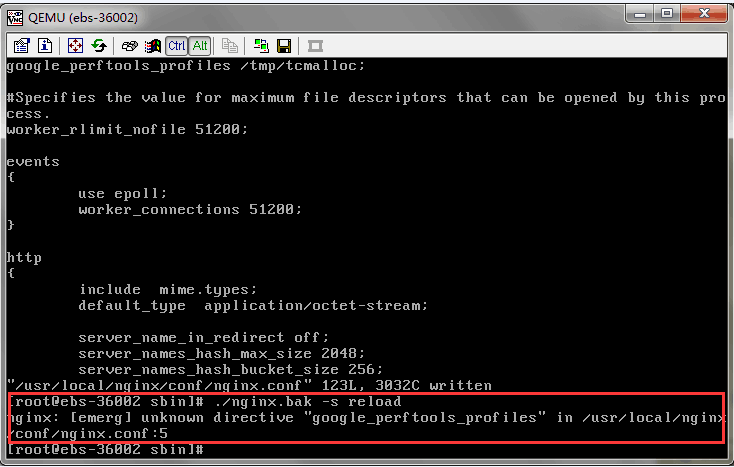
Task: Click the worker_rlimit_nofile 51200 line
Action: [126, 129]
